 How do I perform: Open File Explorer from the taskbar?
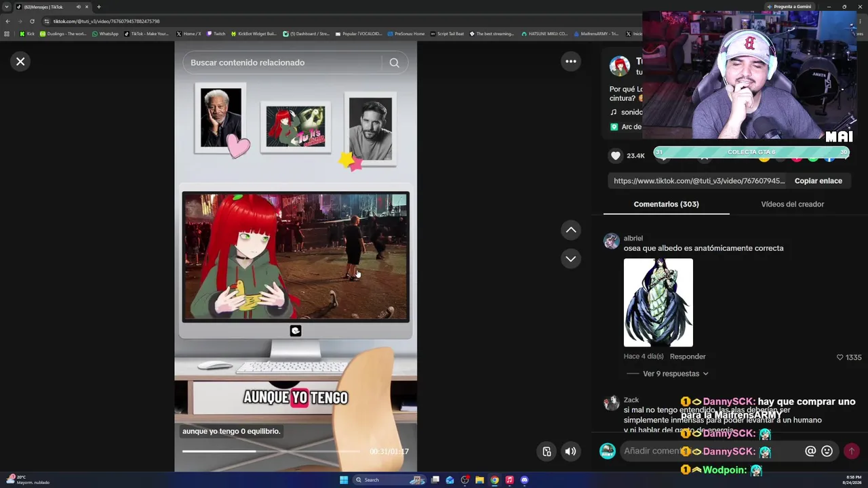click(x=479, y=480)
